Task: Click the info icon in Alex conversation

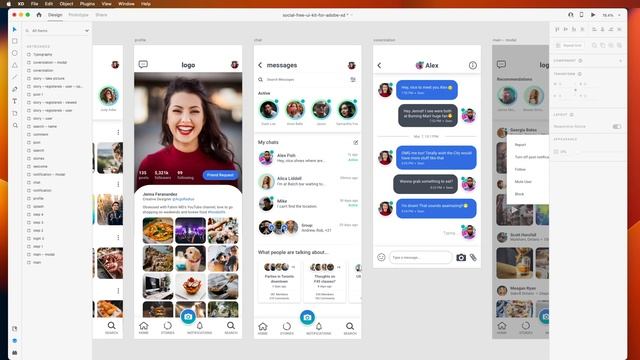Action: [472, 65]
